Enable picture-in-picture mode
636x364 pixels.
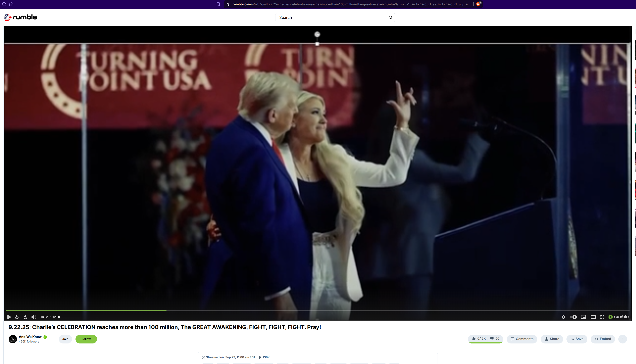pyautogui.click(x=583, y=317)
